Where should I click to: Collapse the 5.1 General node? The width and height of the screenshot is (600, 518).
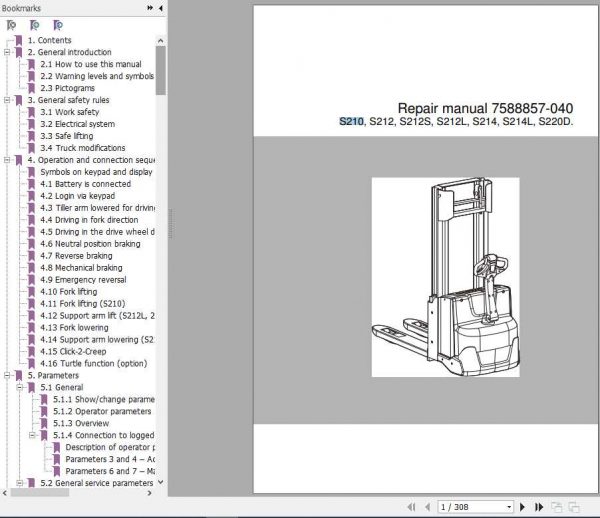pos(20,388)
